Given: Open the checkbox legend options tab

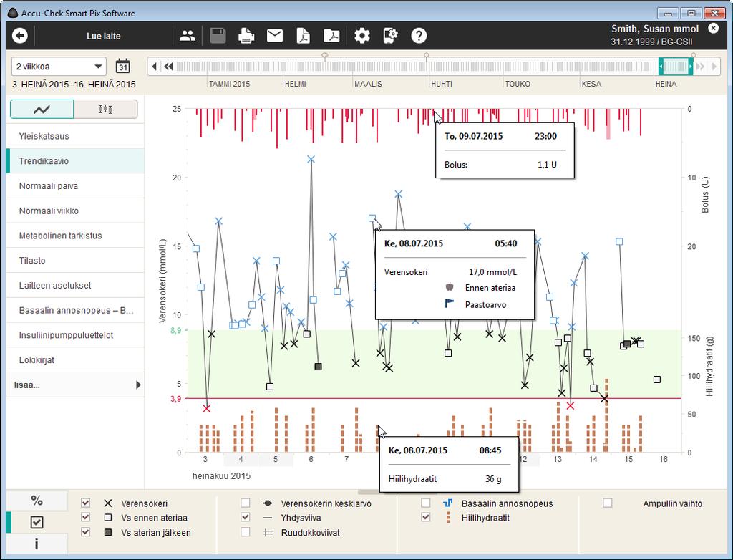Looking at the screenshot, I should coord(37,522).
